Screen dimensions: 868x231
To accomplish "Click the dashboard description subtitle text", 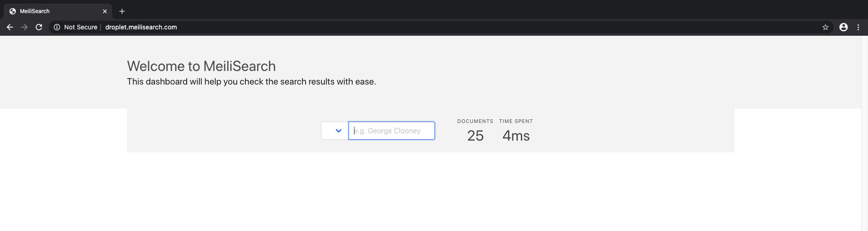I will (251, 82).
